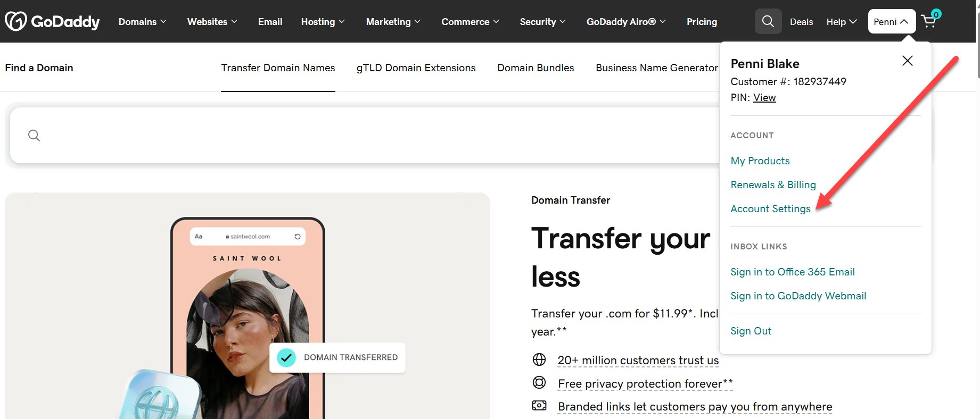Close the Penni Blake account panel
Image resolution: width=980 pixels, height=419 pixels.
pyautogui.click(x=908, y=61)
